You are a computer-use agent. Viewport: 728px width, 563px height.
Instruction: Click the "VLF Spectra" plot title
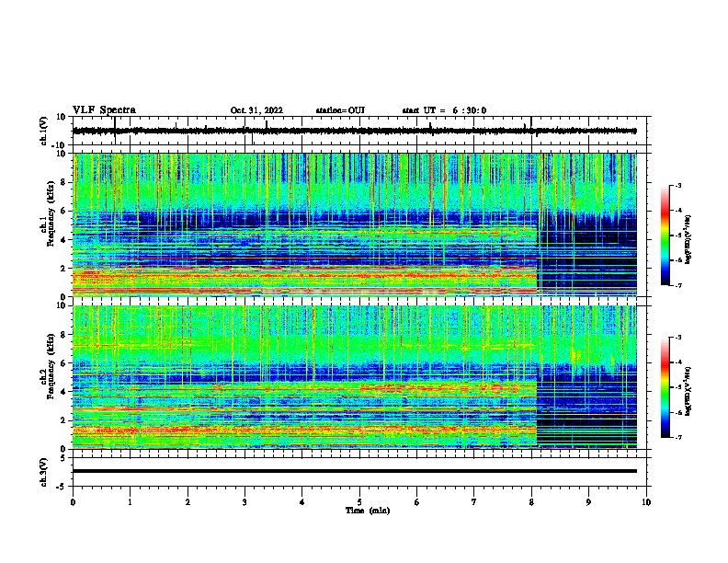coord(104,110)
